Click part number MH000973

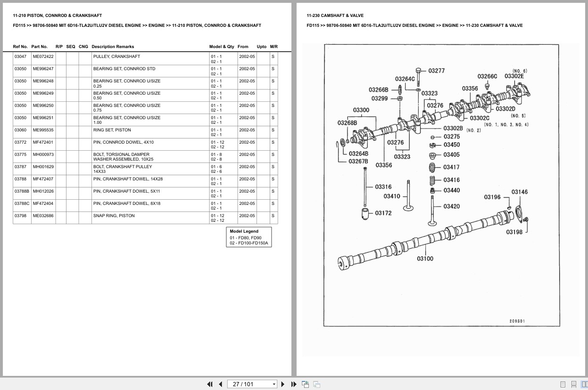pyautogui.click(x=43, y=154)
